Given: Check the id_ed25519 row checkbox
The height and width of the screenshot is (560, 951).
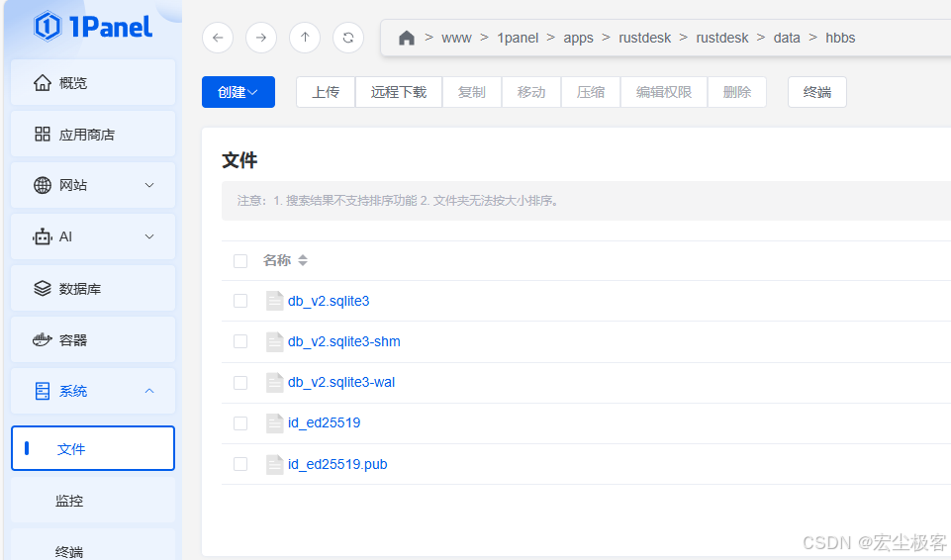Looking at the screenshot, I should point(240,423).
